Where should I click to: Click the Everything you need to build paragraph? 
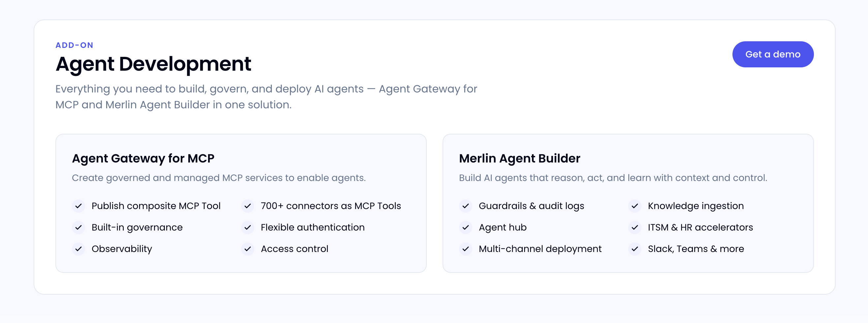(266, 97)
